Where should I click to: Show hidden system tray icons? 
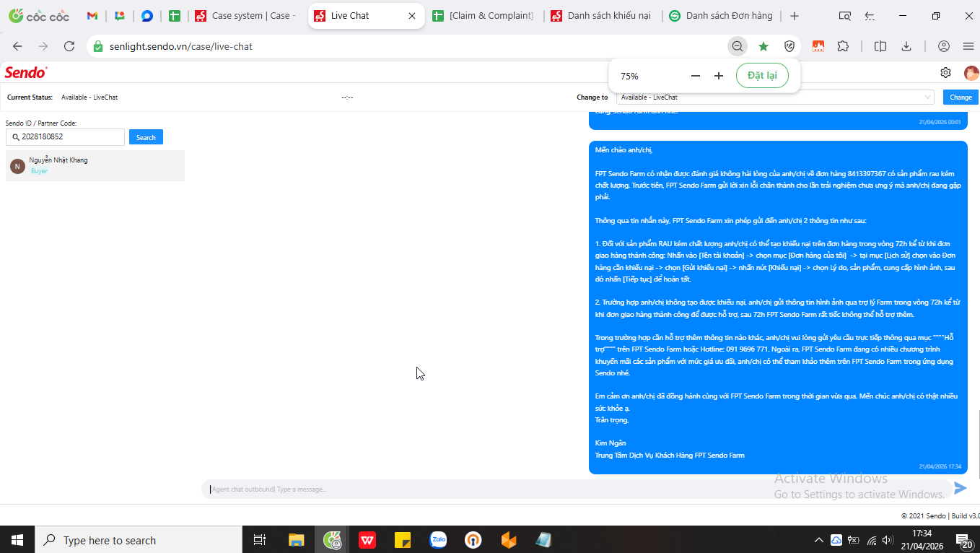(819, 540)
